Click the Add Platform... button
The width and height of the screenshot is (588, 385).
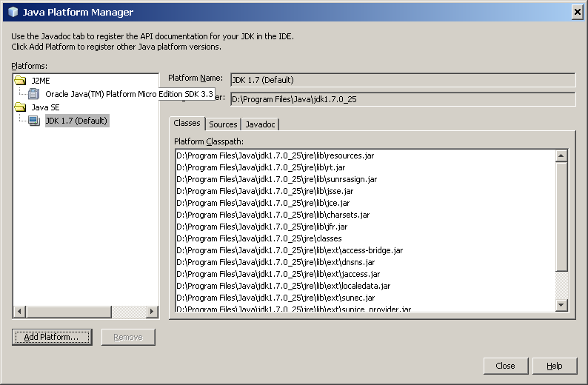(52, 337)
